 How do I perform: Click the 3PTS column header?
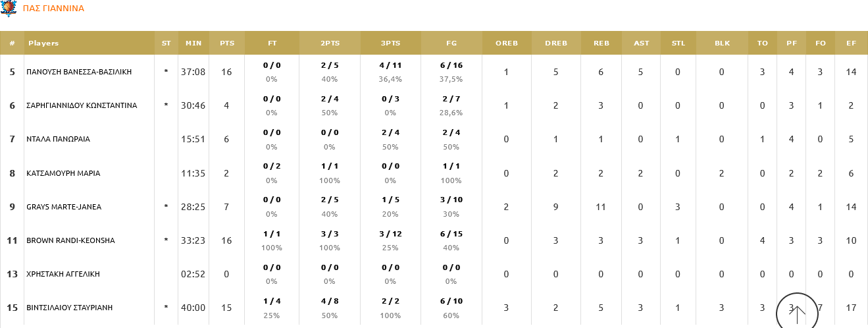[390, 43]
